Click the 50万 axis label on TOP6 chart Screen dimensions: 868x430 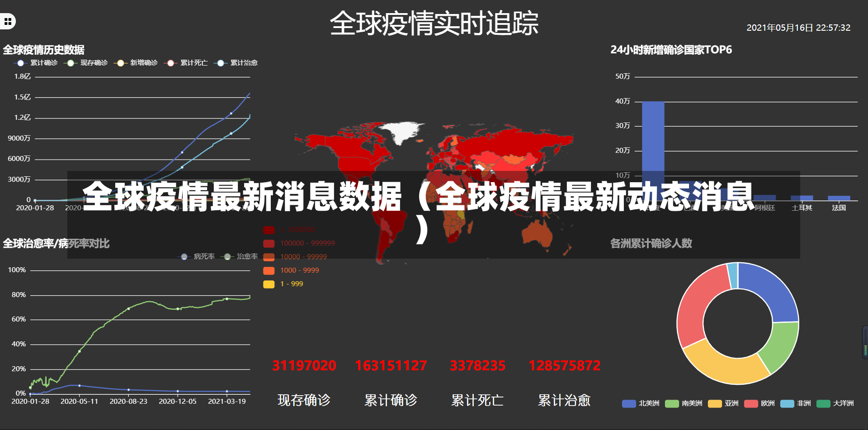623,76
